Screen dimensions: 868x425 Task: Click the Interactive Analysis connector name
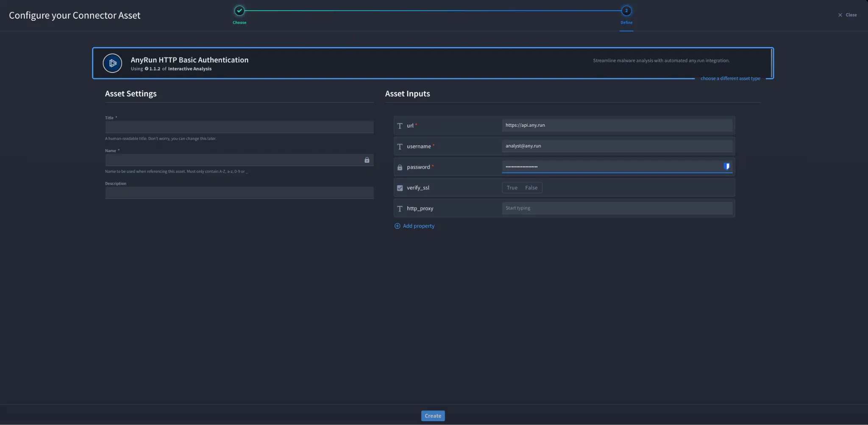pos(190,69)
